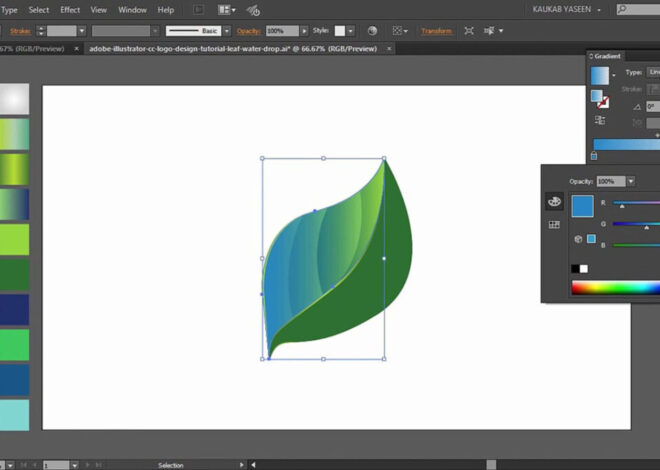Click the Go to Bridge icon

pos(198,10)
